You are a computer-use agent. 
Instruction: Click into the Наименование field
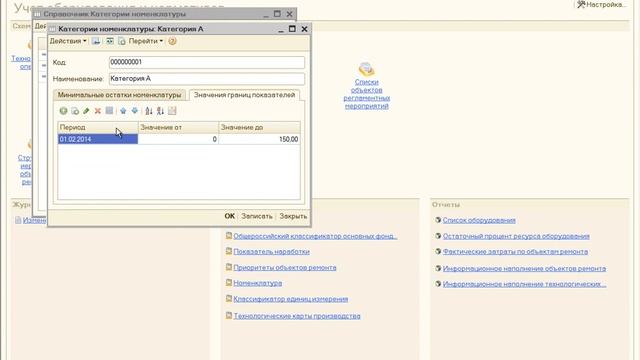click(207, 78)
